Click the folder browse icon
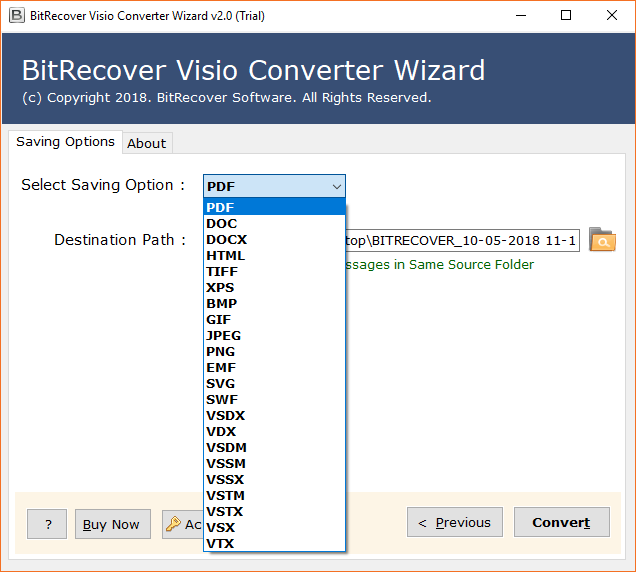 click(602, 240)
